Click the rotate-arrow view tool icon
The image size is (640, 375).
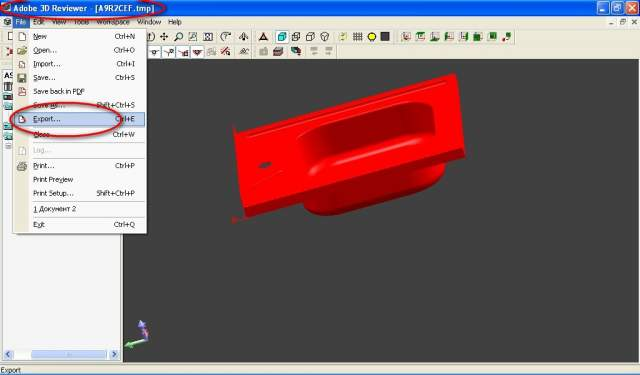click(225, 37)
